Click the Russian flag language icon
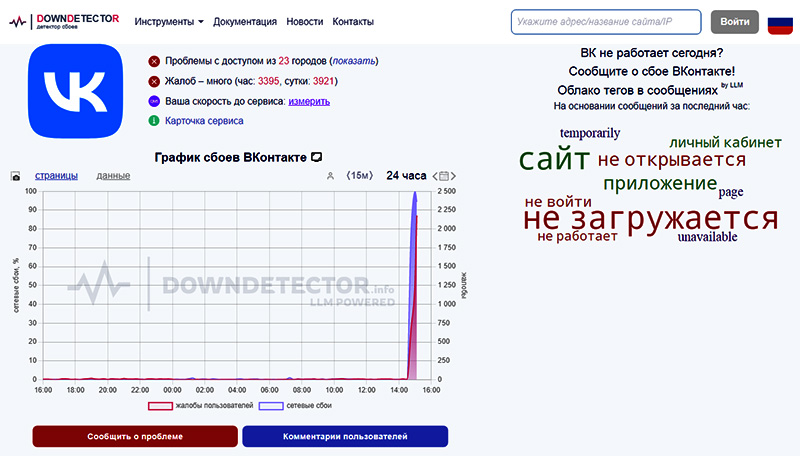Screen dimensions: 800x456 (780, 22)
